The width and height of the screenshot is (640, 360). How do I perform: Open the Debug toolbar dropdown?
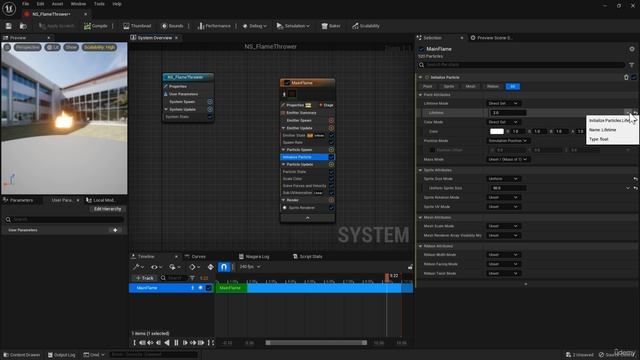pyautogui.click(x=254, y=26)
